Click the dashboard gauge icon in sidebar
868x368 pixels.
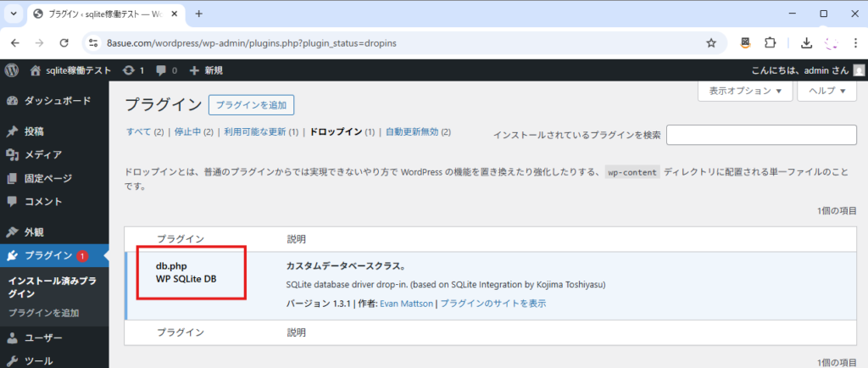coord(12,101)
